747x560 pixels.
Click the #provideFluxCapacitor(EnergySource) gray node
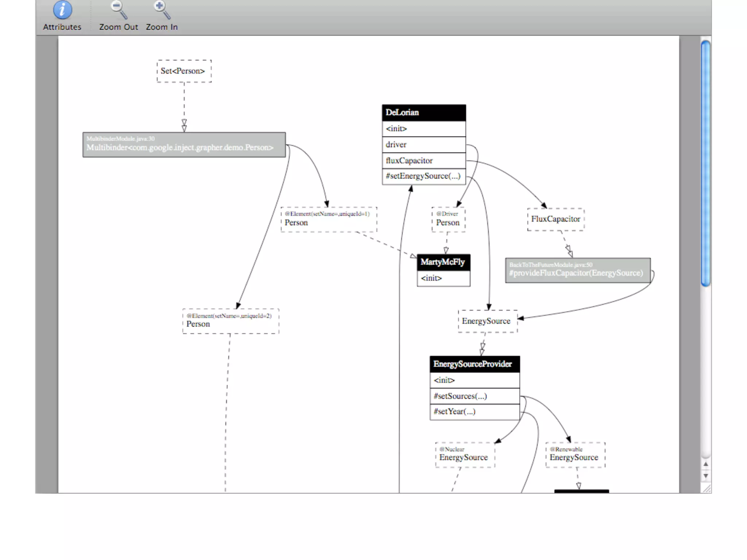tap(578, 271)
